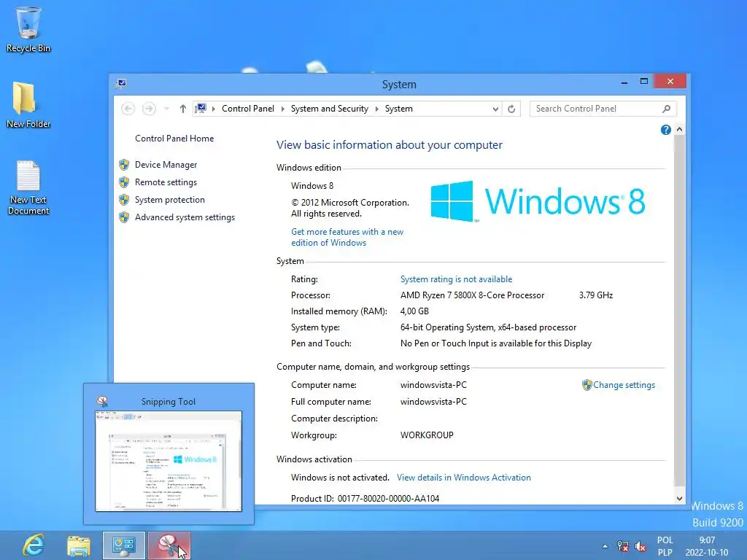This screenshot has height=560, width=747.
Task: Show hidden tray icons arrow
Action: (605, 546)
